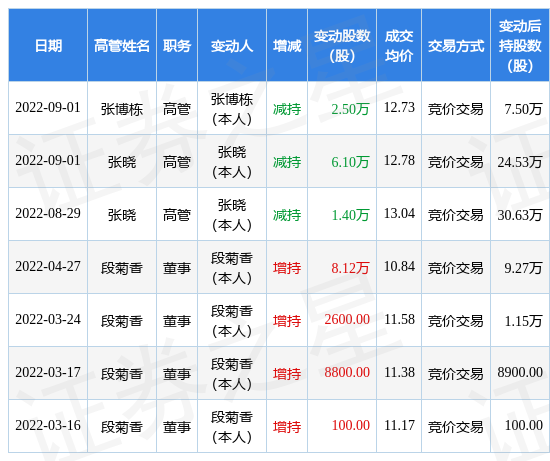The width and height of the screenshot is (550, 461).
Task: Click 30.63万 holdings after change
Action: coord(520,215)
